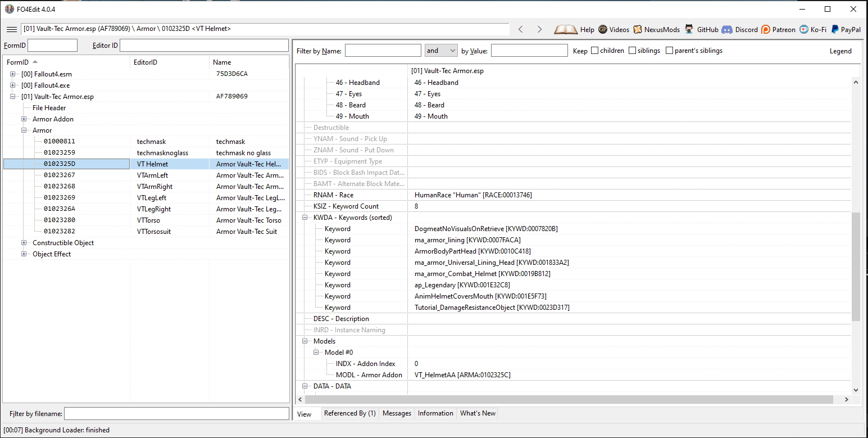Click the DESC - Description row
This screenshot has width=868, height=438.
point(573,319)
